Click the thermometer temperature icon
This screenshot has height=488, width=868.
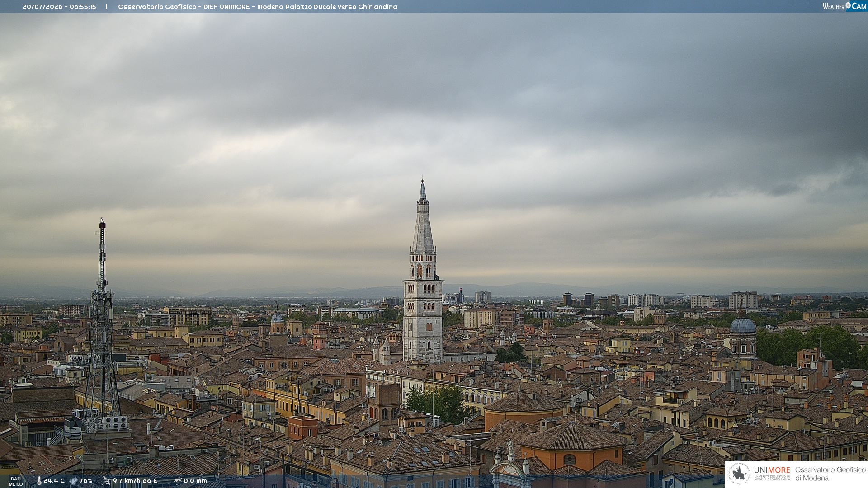click(39, 481)
